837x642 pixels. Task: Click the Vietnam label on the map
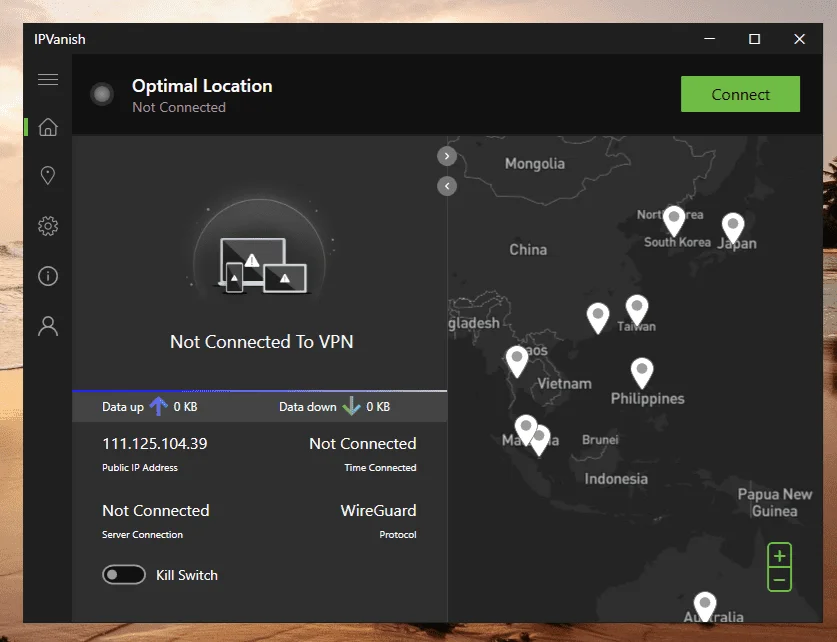[564, 384]
